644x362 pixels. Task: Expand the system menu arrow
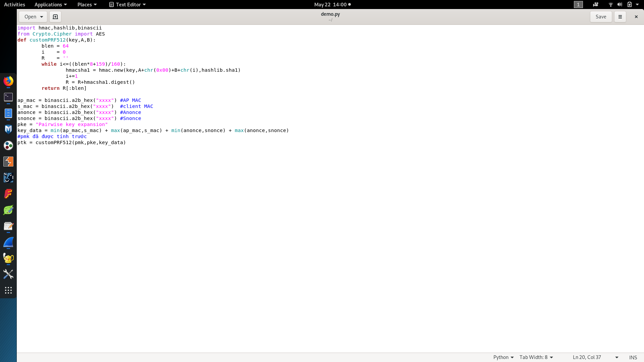637,4
